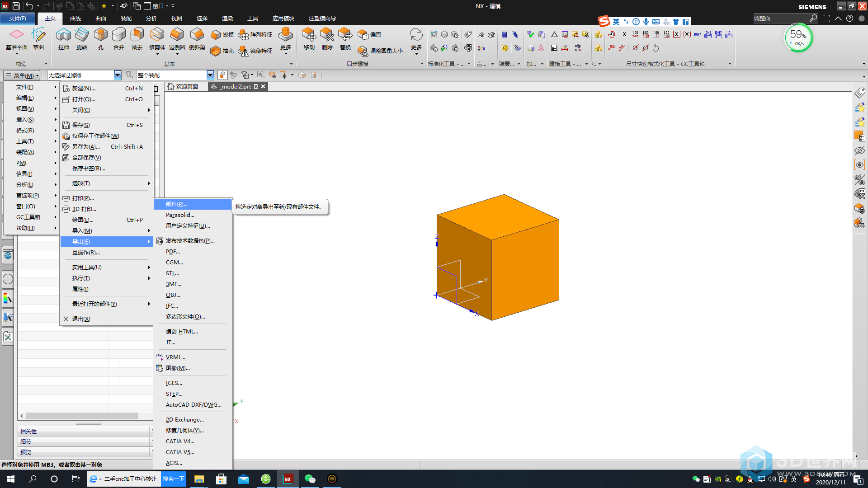Expand More (更多) in synchronous modeling
This screenshot has height=488, width=868.
pos(416,41)
